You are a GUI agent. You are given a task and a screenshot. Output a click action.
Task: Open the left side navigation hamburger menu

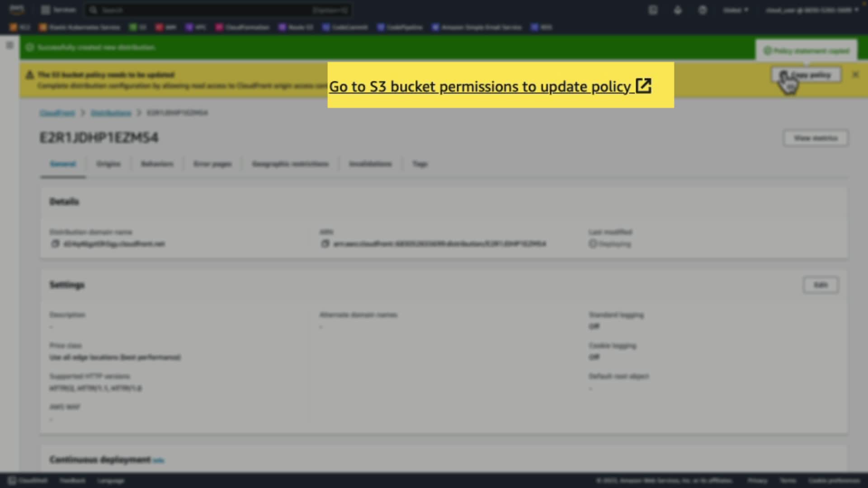(9, 45)
